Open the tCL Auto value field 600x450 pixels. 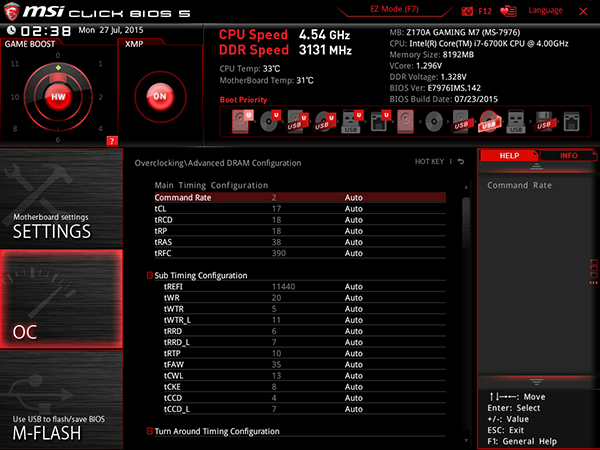(x=354, y=209)
